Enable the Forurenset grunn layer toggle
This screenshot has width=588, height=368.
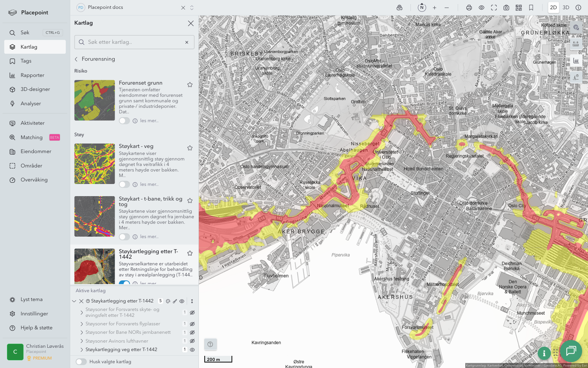point(124,121)
